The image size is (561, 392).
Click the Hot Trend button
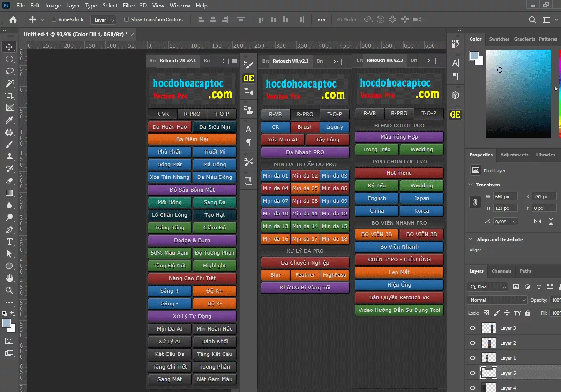point(399,173)
